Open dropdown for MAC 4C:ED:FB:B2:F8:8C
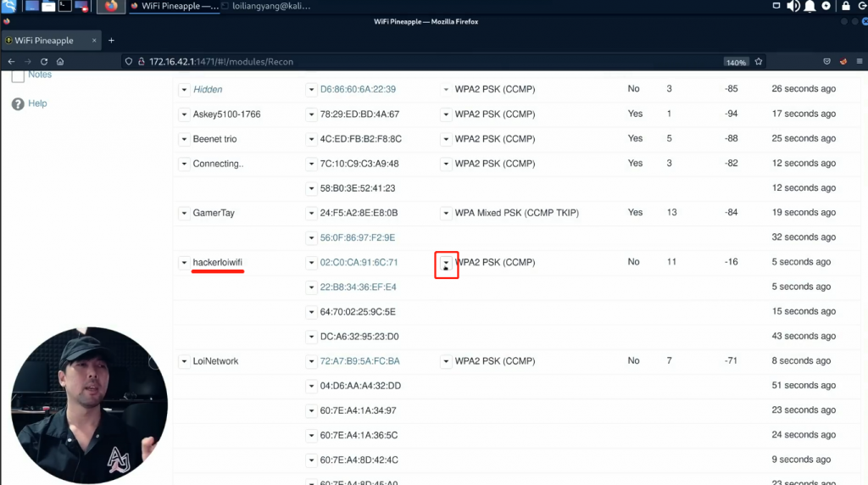868x485 pixels. tap(311, 139)
